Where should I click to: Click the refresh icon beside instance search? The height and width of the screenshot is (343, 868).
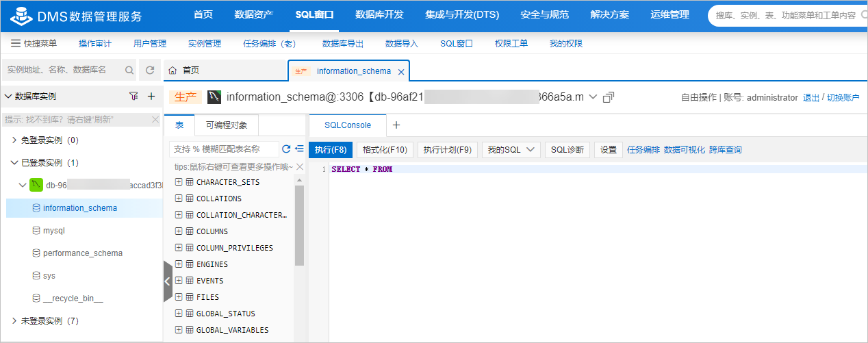tap(150, 70)
